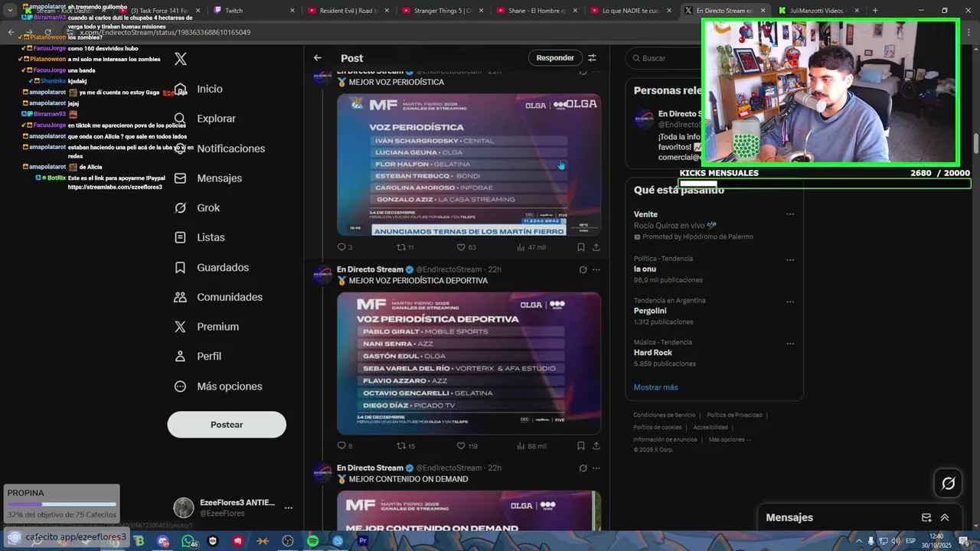Open Perfil
Screen dimensions: 980x551
point(198,357)
